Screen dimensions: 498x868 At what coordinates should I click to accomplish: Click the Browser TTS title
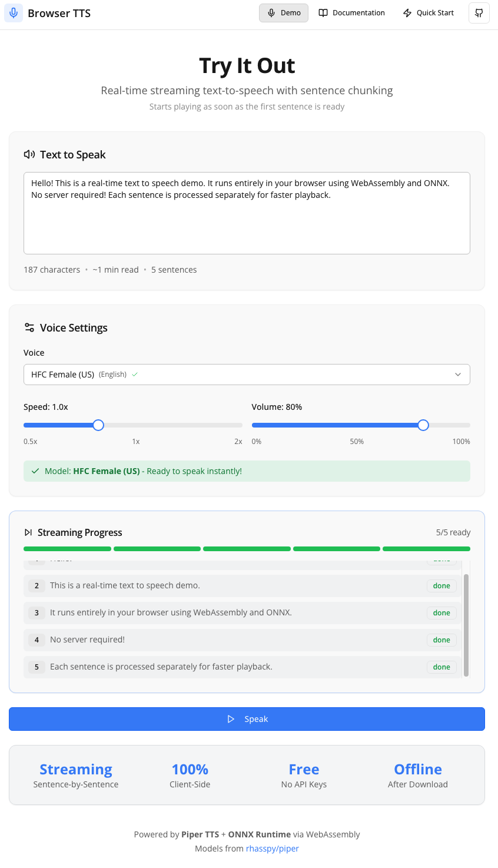59,13
